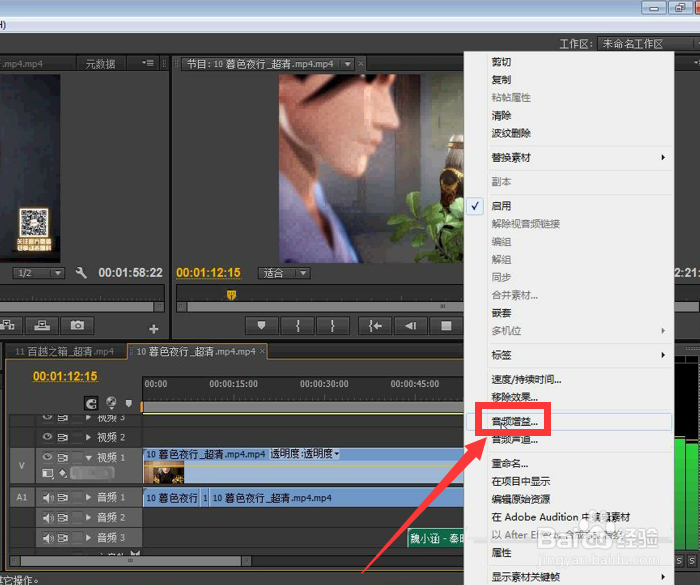Toggle sync lock on the 视频 2 track

point(63,437)
